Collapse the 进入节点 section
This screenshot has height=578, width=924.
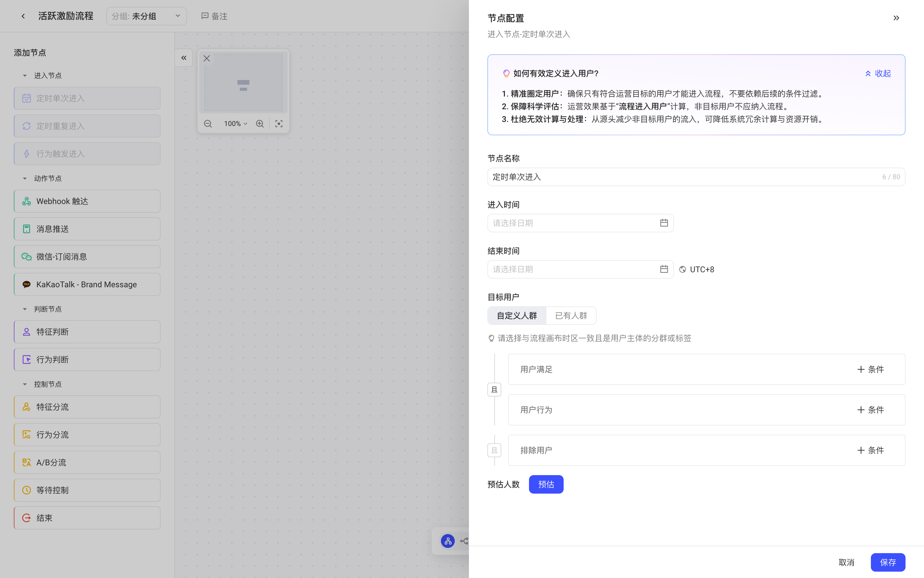tap(25, 76)
